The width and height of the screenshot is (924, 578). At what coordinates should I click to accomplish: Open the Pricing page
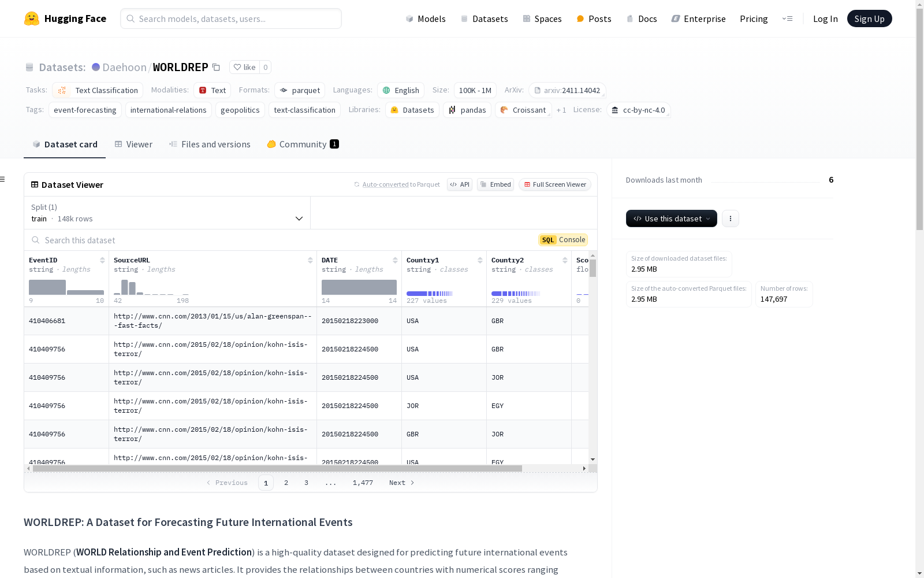click(x=754, y=18)
